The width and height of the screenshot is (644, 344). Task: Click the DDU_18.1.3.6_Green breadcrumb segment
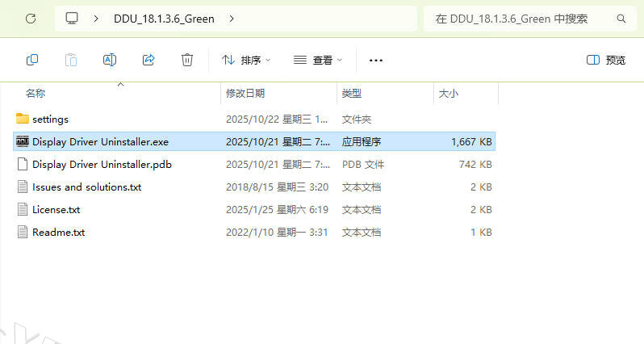point(164,18)
